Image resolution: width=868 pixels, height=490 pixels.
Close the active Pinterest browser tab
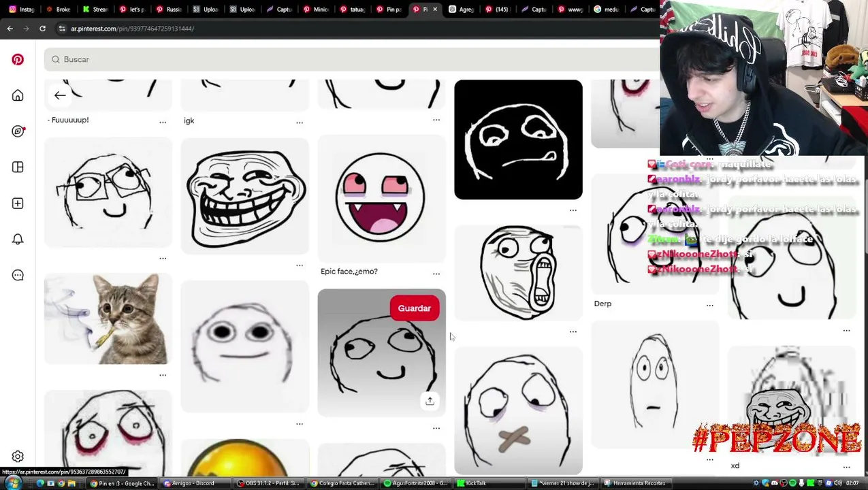pos(434,9)
